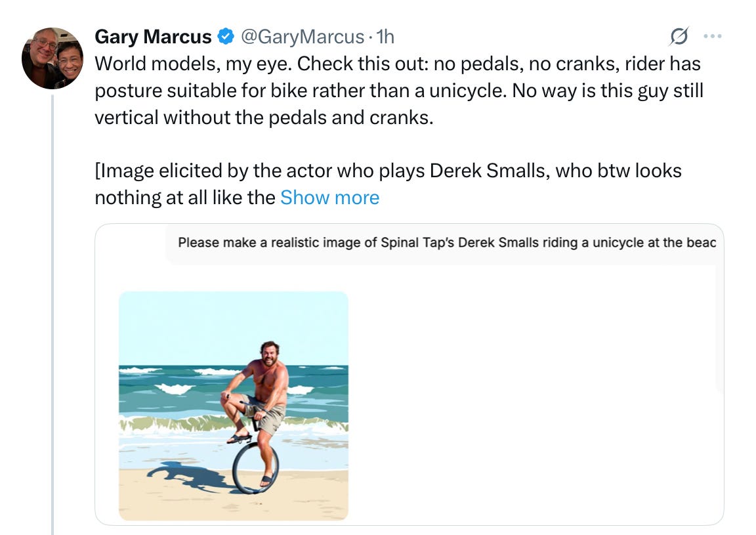This screenshot has width=756, height=535.
Task: Open the three-dot more options menu
Action: (712, 37)
